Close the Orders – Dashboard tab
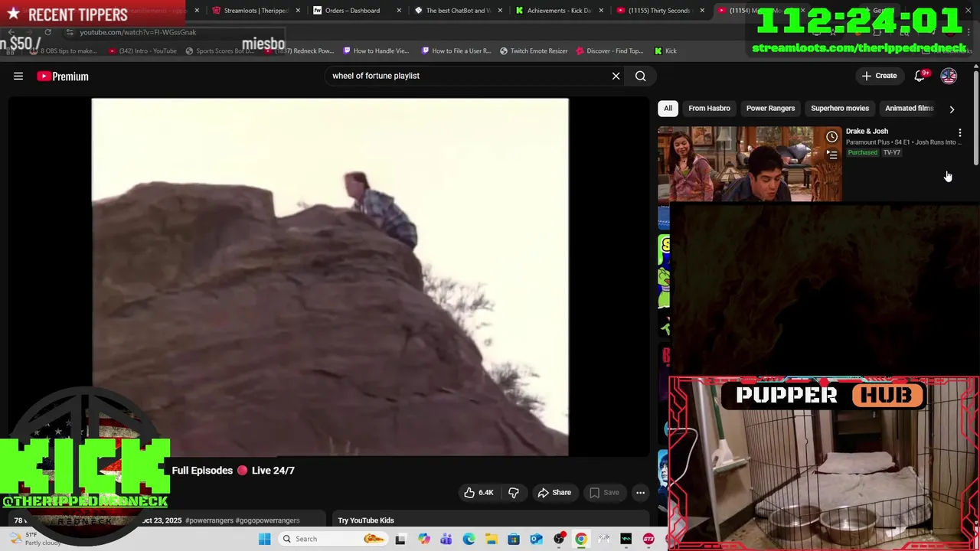This screenshot has width=980, height=551. click(x=399, y=11)
